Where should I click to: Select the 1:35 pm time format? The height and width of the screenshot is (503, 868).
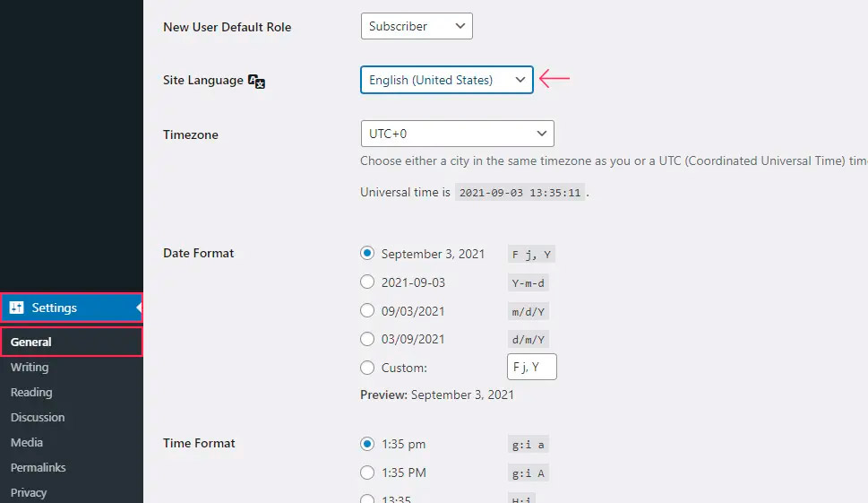[x=367, y=444]
